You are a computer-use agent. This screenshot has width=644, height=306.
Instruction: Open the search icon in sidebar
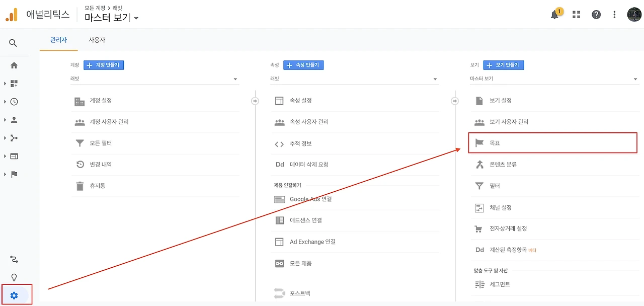(14, 43)
